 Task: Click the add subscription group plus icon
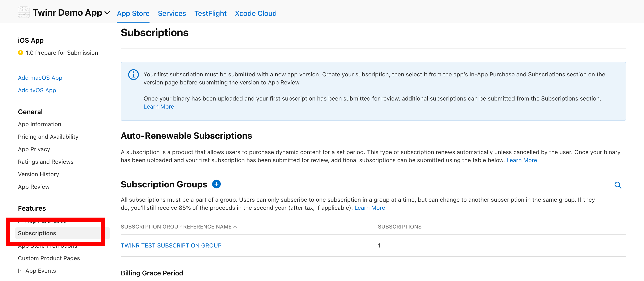(216, 184)
